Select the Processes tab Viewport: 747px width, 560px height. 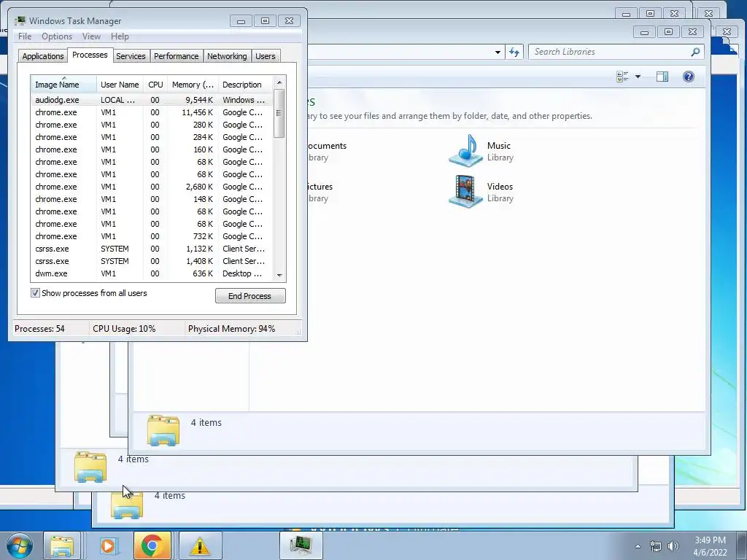click(90, 55)
